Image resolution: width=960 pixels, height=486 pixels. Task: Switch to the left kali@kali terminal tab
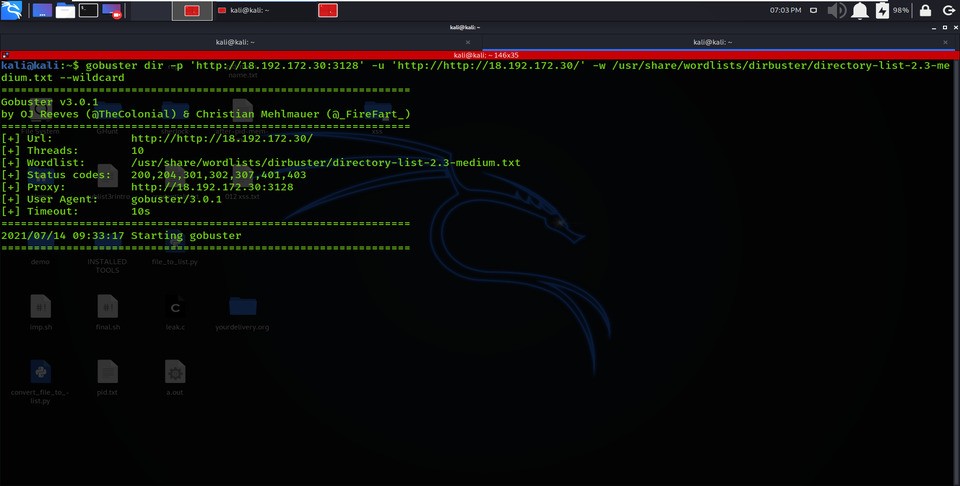click(x=235, y=42)
